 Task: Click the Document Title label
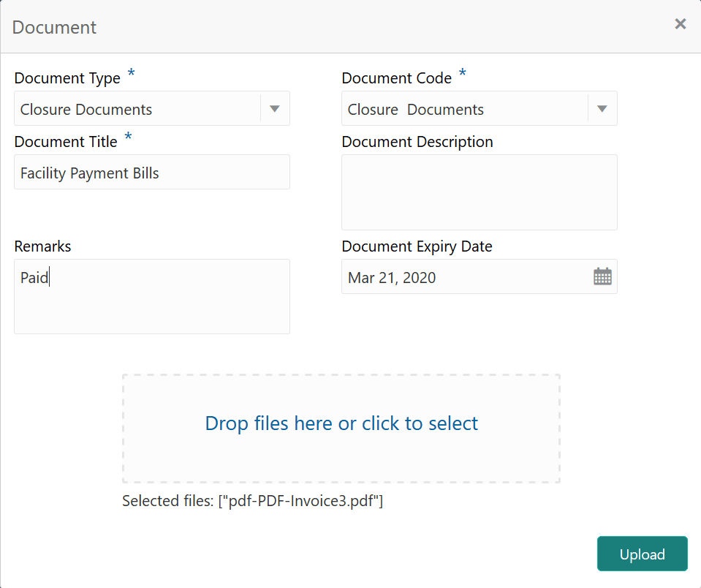coord(66,142)
